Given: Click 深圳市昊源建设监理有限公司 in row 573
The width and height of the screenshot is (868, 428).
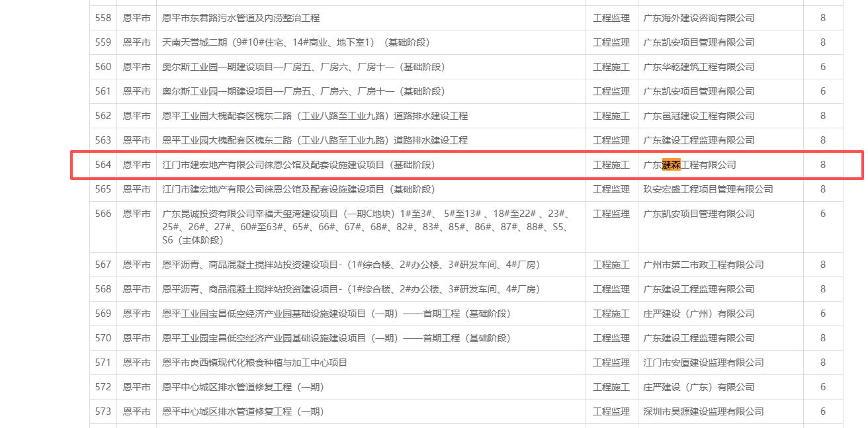Looking at the screenshot, I should click(703, 411).
